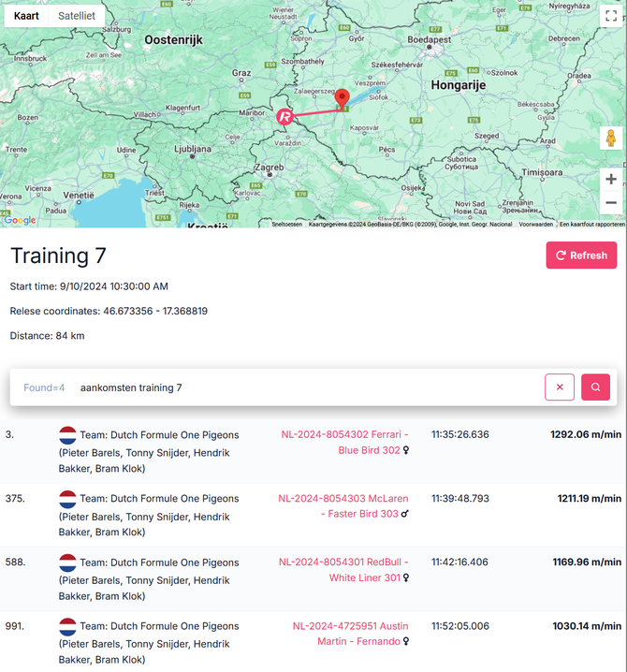The width and height of the screenshot is (627, 672).
Task: Click rank number 991.
Action: pos(15,626)
